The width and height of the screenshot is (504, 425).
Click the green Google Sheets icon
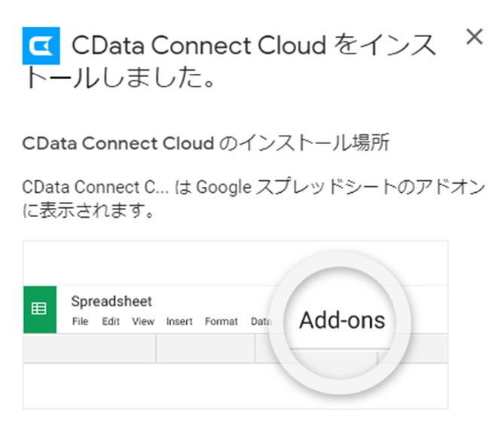pos(40,309)
